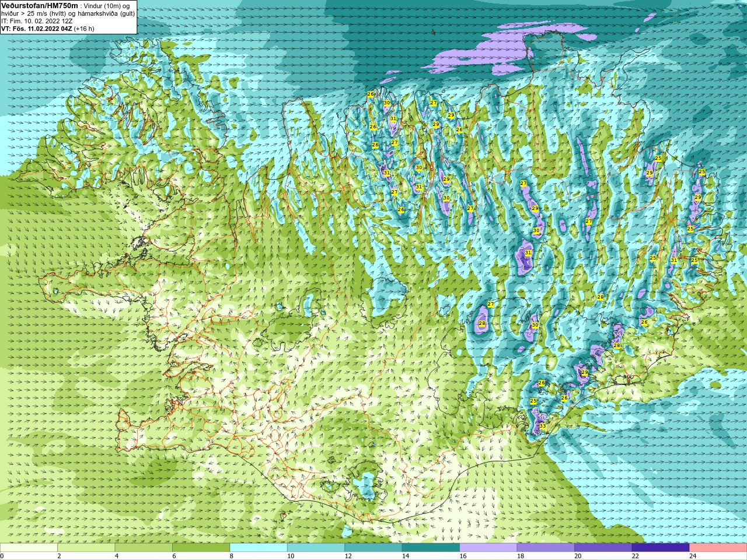Select the legend scale label "4"
The height and width of the screenshot is (560, 747).
click(x=117, y=556)
